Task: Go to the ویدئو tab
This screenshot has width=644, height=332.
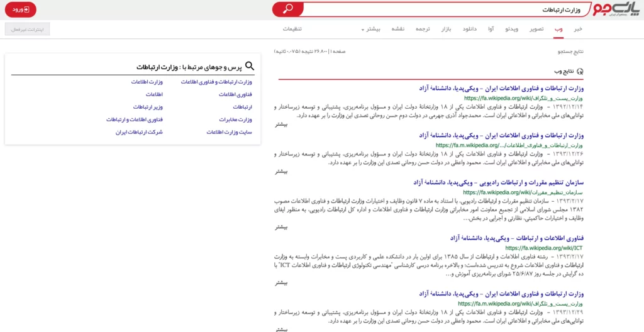Action: pos(511,29)
